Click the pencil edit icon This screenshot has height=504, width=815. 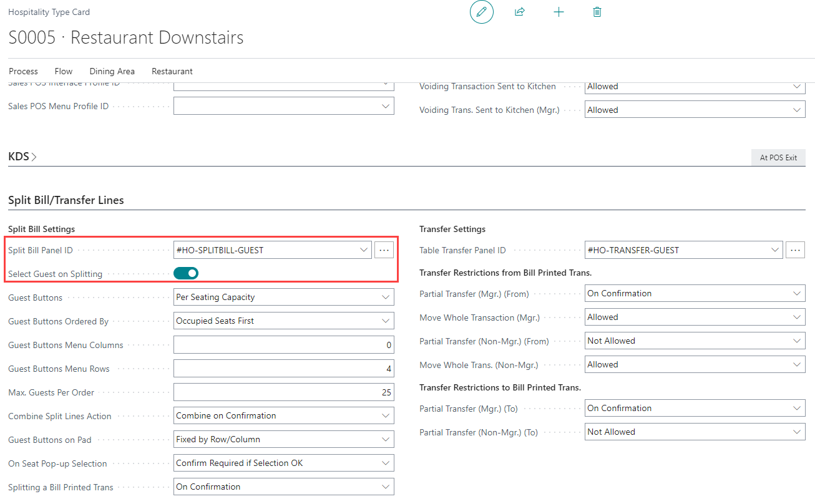[x=481, y=12]
